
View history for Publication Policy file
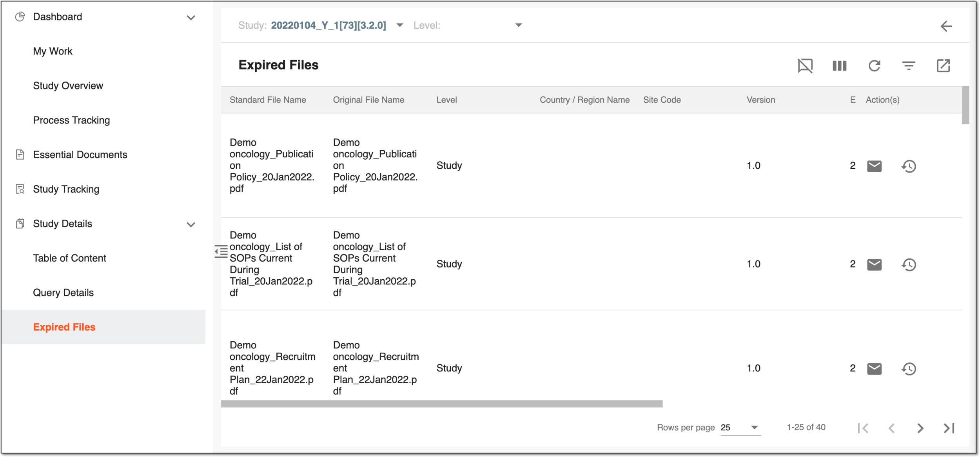(909, 166)
